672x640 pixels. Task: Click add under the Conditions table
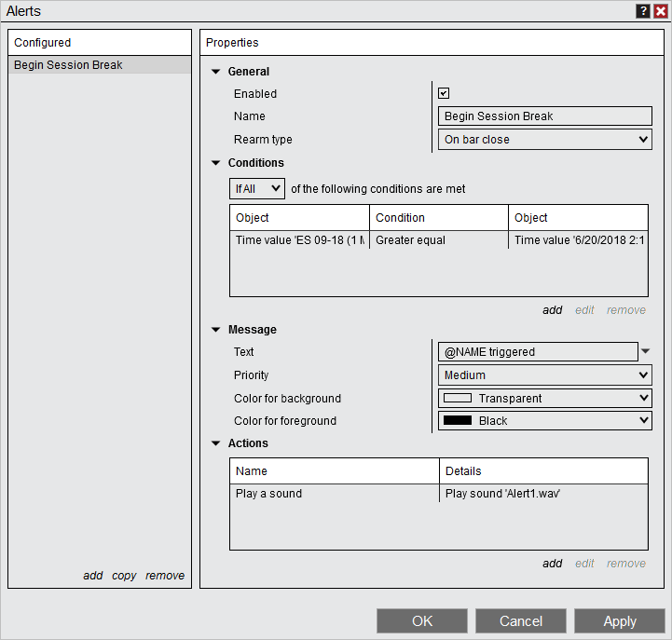(x=553, y=310)
